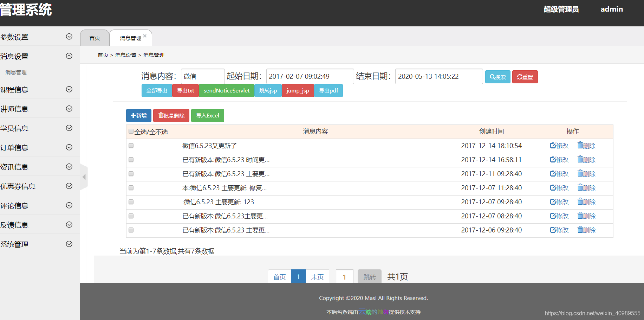Expand the 优惠券信息 sidebar chevron
The width and height of the screenshot is (644, 320).
[69, 186]
